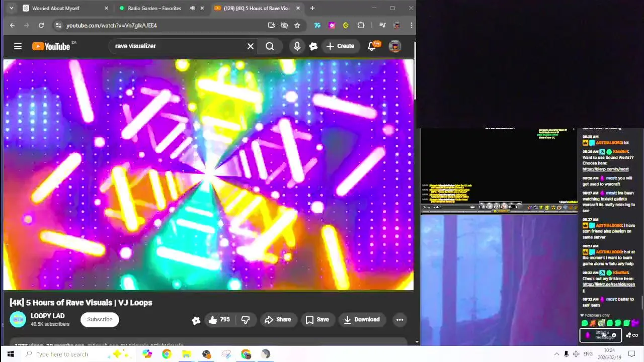
Task: Open the Chrome media control icon
Action: click(382, 25)
